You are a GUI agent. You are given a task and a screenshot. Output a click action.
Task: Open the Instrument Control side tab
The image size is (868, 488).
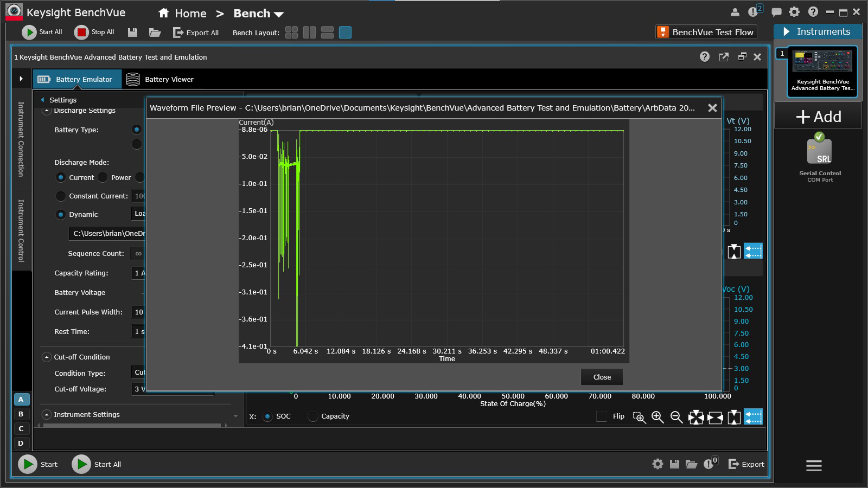[21, 230]
